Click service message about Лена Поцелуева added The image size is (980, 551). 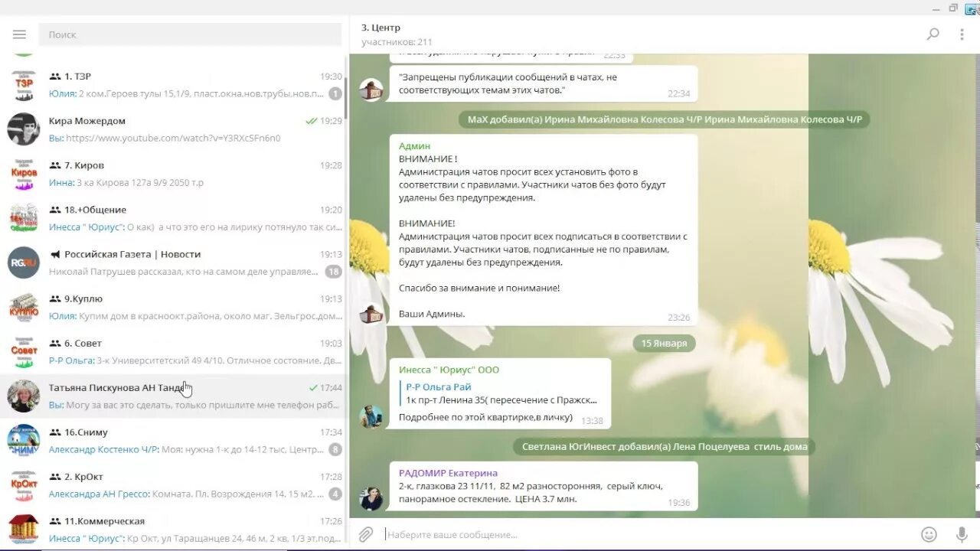664,447
